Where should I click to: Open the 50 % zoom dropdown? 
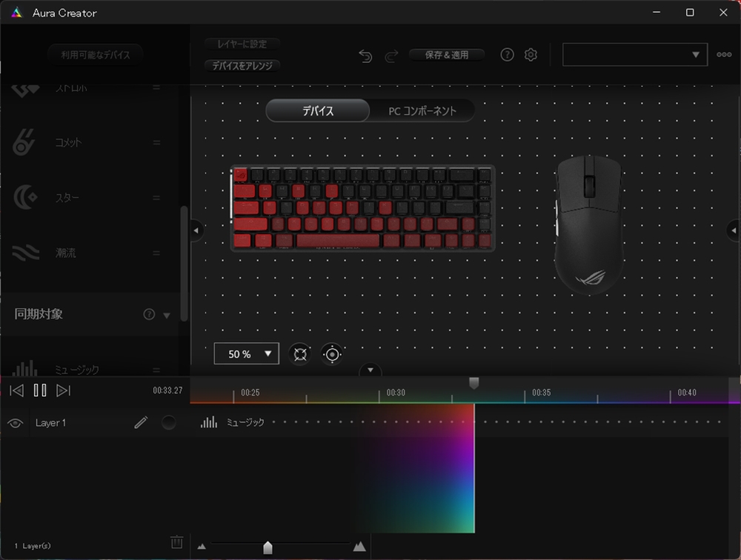(x=246, y=354)
